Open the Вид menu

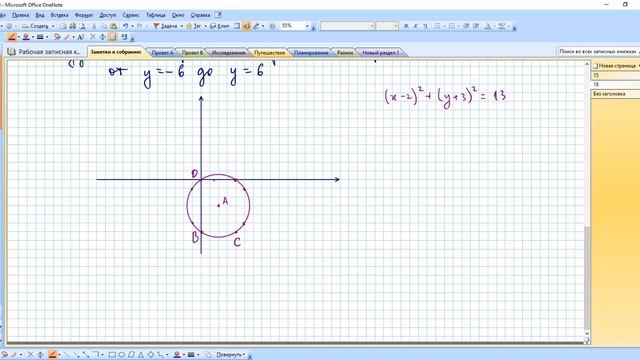tap(40, 15)
